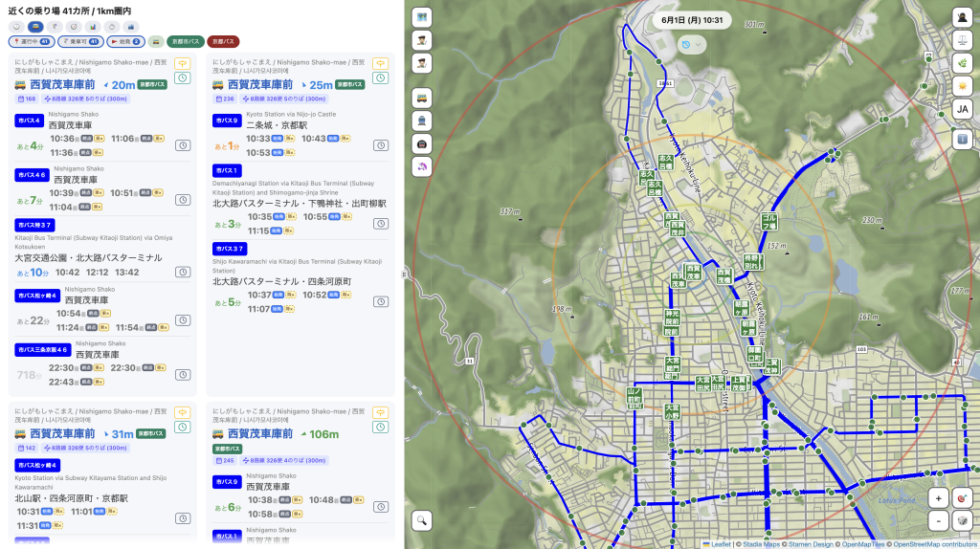Viewport: 980px width, 549px height.
Task: Click timetable clock icon on 106m stop card
Action: pos(380,428)
